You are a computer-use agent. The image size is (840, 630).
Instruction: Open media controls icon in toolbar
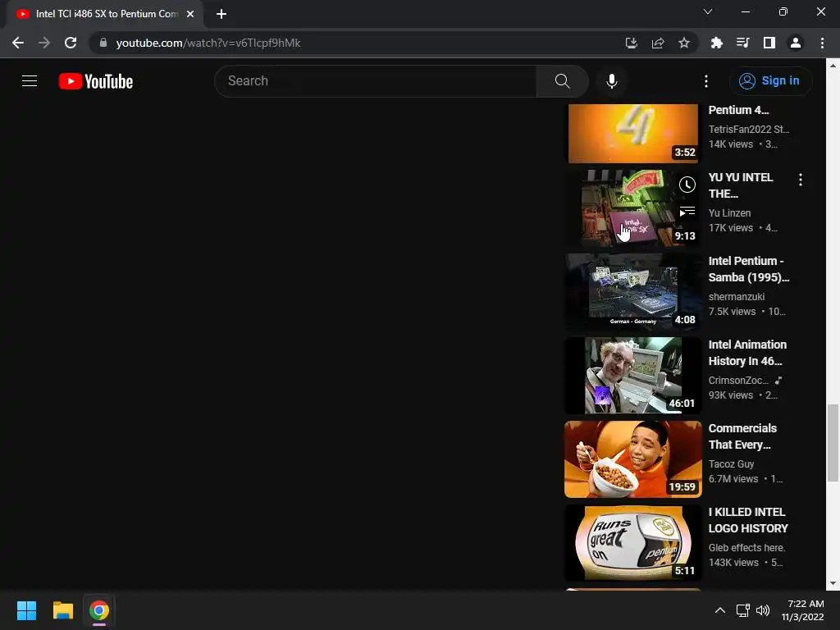pos(742,43)
